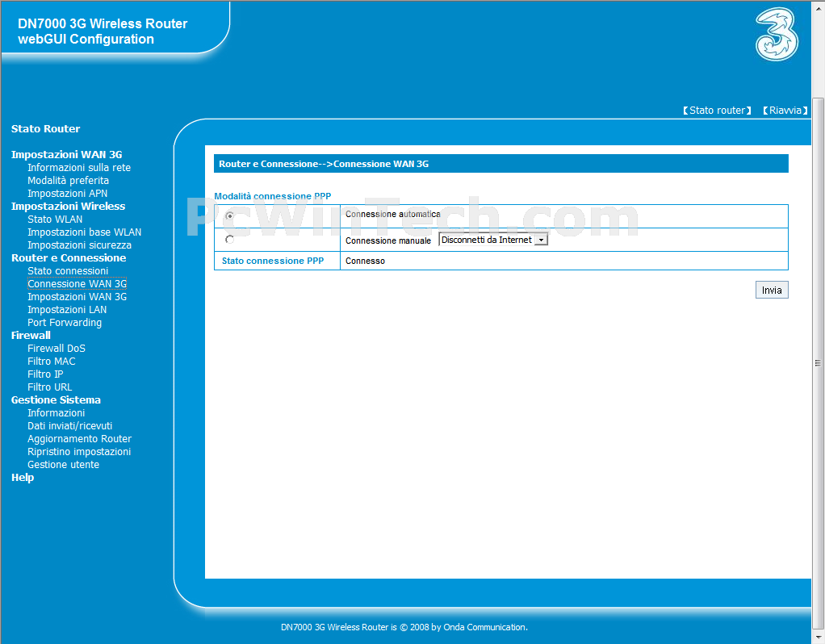
Task: Open Firewall DoS settings
Action: (57, 349)
